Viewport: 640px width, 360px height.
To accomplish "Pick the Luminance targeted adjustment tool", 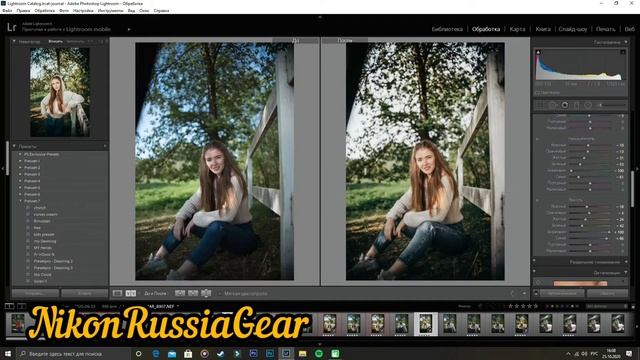I will (537, 200).
